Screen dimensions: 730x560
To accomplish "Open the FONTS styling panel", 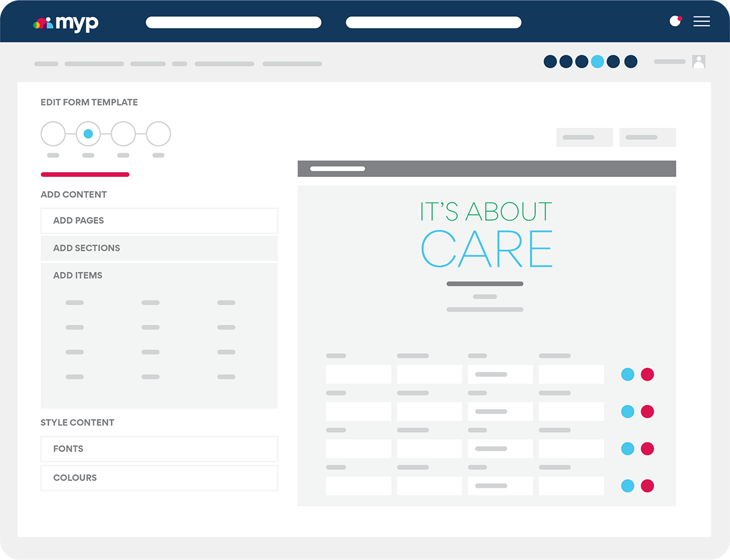I will [x=159, y=449].
